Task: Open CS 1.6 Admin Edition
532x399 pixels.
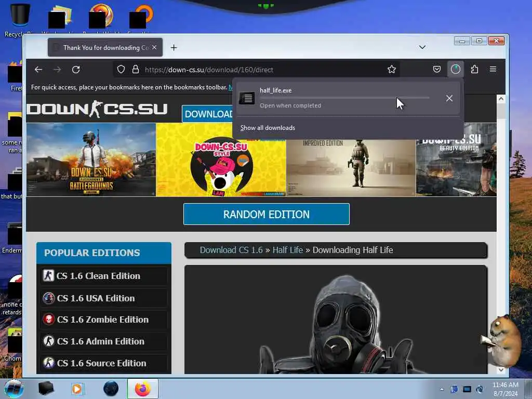Action: (x=104, y=341)
